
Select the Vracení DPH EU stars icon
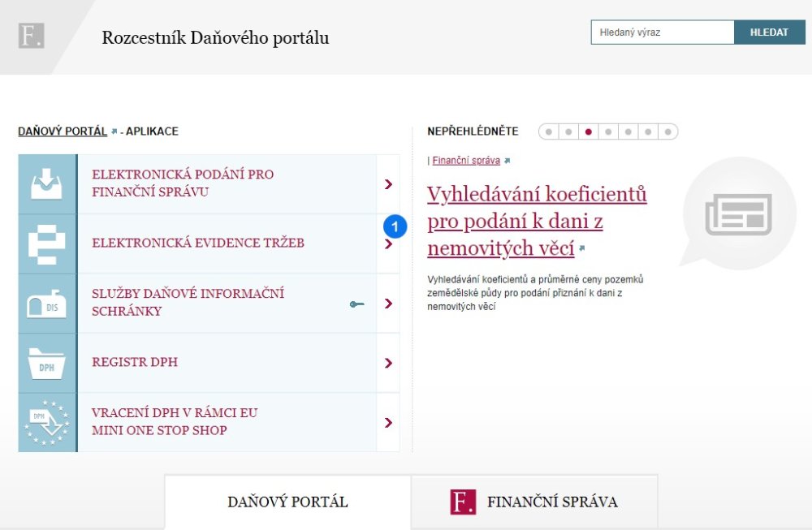(46, 422)
